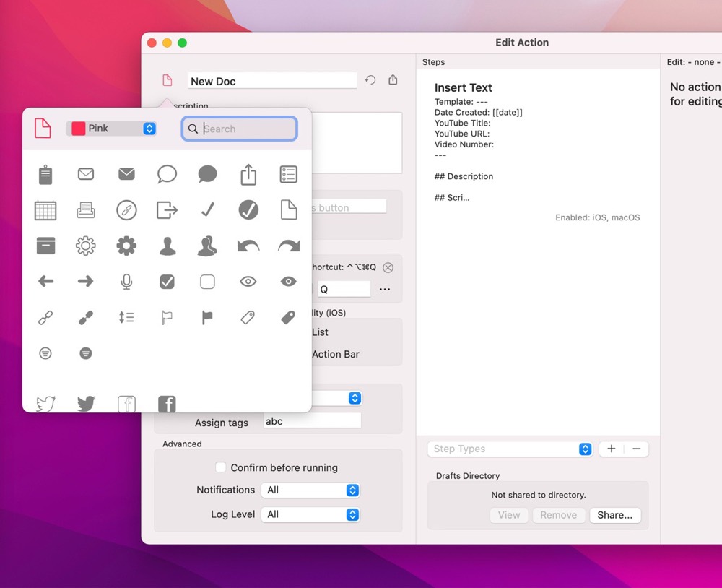This screenshot has width=722, height=588.
Task: Pick the blank document icon in the grid
Action: pyautogui.click(x=289, y=210)
